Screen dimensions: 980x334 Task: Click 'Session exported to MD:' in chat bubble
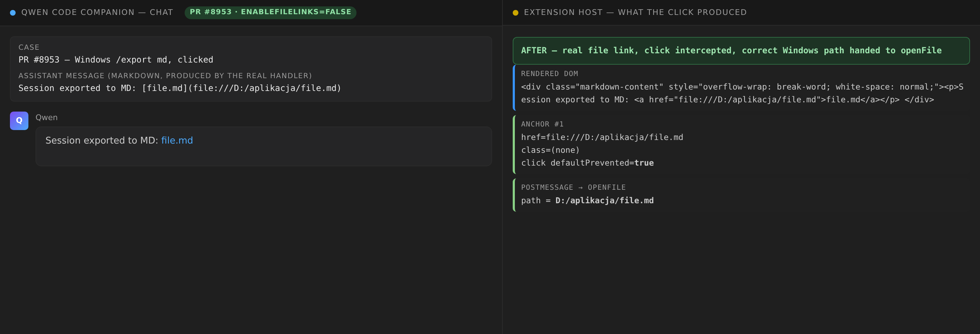[x=102, y=141]
